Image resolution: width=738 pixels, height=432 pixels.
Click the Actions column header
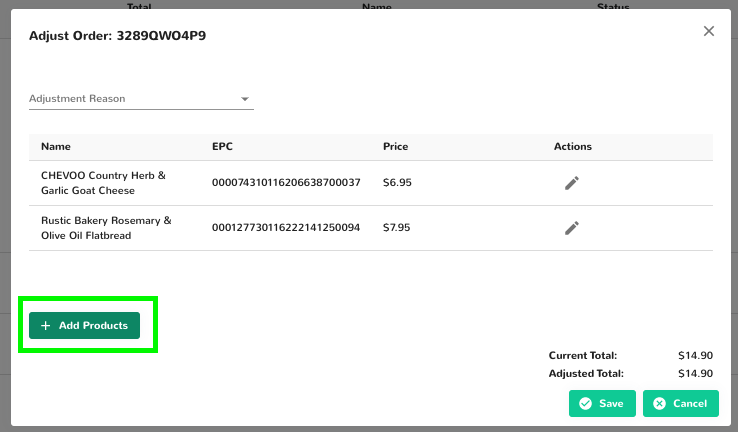pyautogui.click(x=573, y=146)
